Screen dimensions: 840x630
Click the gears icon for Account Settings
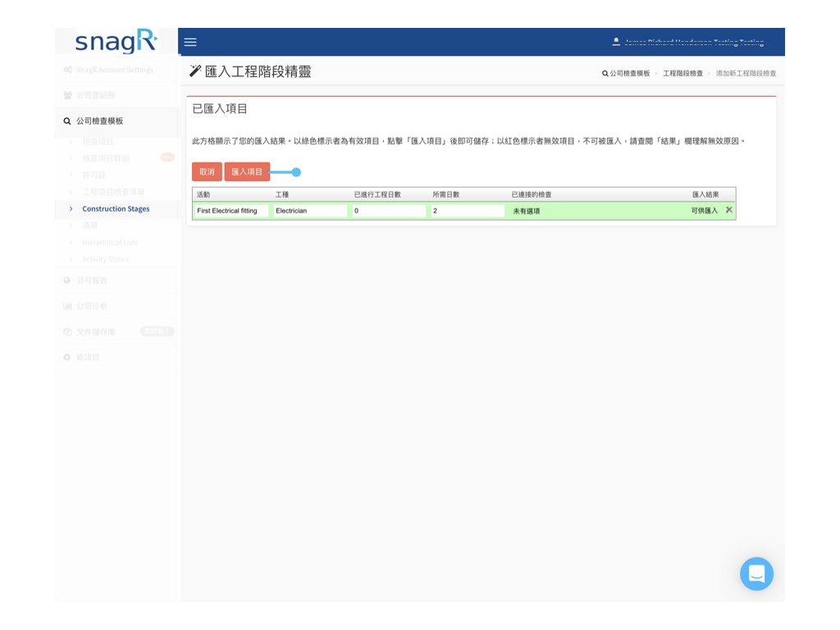(x=67, y=70)
